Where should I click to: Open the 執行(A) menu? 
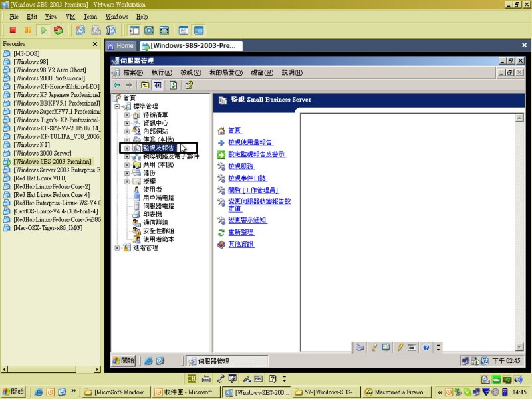(162, 72)
